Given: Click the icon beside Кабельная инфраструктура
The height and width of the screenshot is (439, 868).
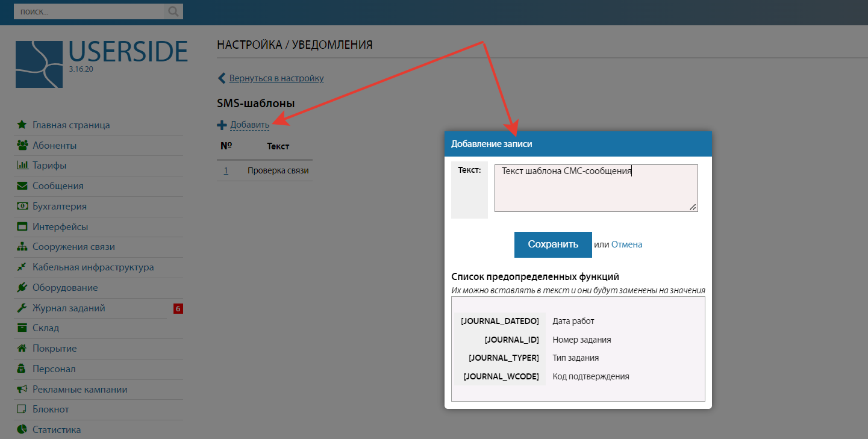Looking at the screenshot, I should (x=22, y=267).
